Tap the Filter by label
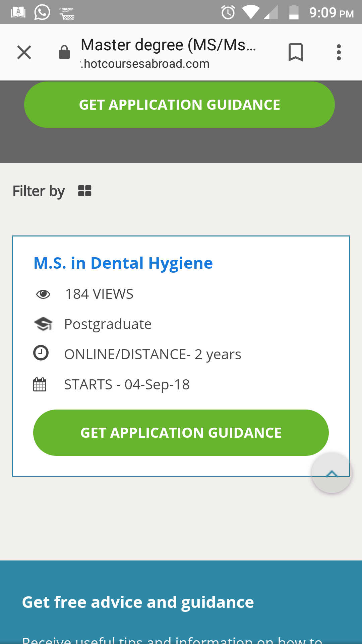The image size is (362, 644). (39, 191)
